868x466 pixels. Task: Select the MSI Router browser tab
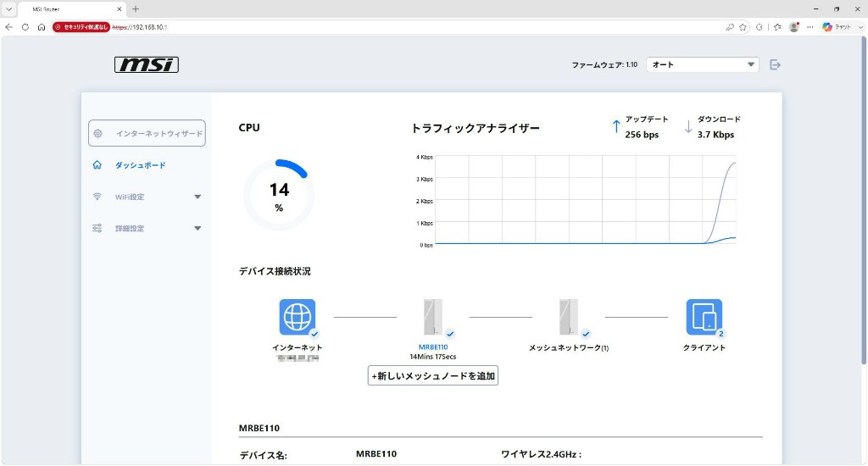tap(72, 9)
